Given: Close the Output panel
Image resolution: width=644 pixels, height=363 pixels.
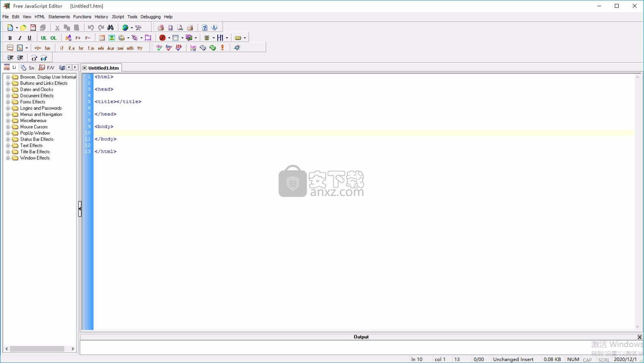Looking at the screenshot, I should pyautogui.click(x=640, y=337).
